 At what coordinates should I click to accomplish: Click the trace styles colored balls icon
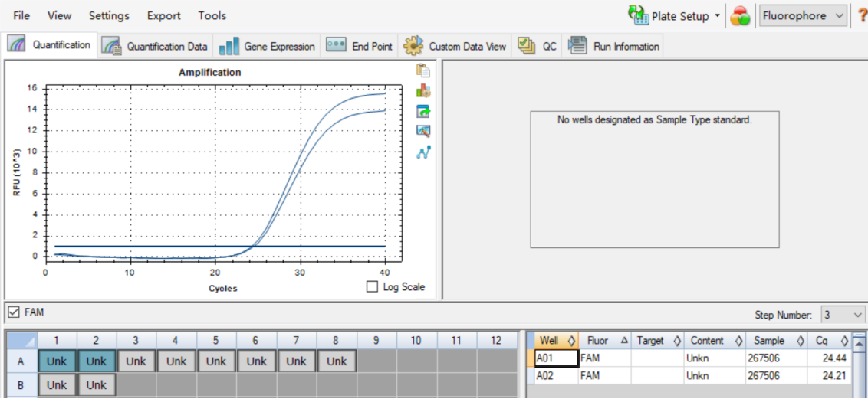pyautogui.click(x=740, y=16)
